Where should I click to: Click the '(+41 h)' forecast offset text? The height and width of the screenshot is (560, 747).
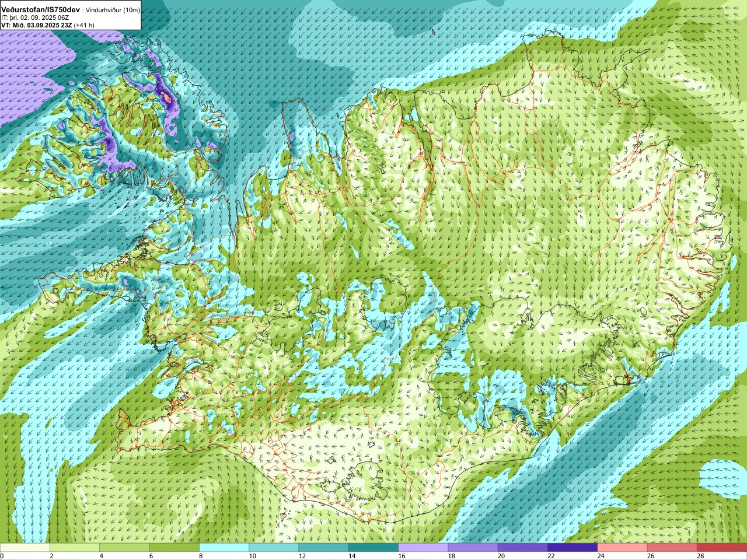(84, 25)
